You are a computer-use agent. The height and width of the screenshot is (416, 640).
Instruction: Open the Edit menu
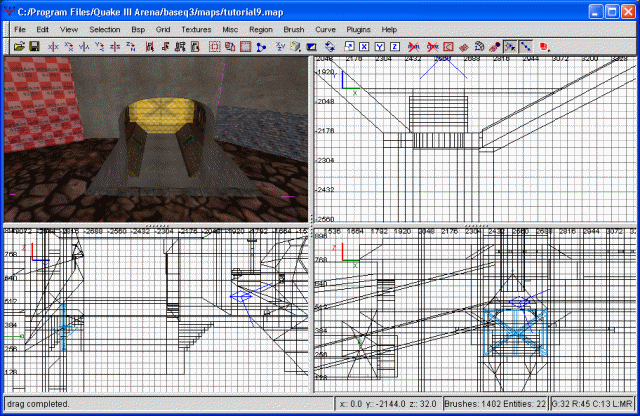42,29
